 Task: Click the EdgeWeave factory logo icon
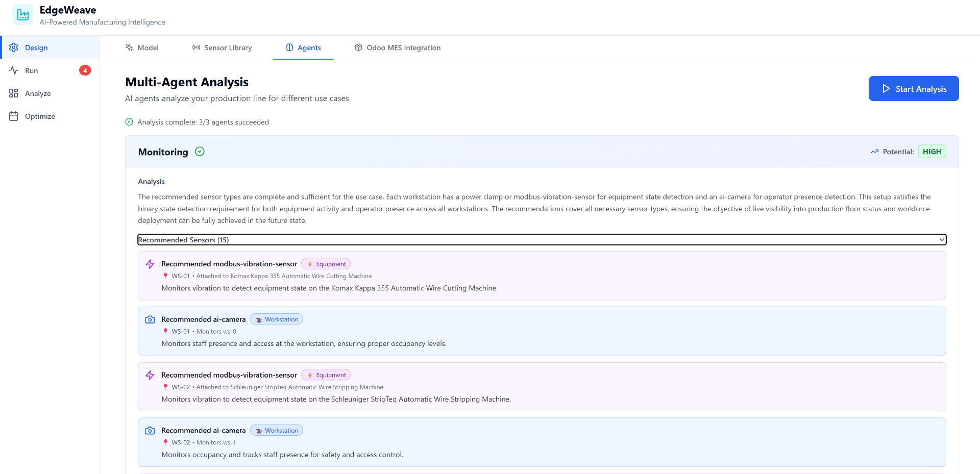[23, 15]
